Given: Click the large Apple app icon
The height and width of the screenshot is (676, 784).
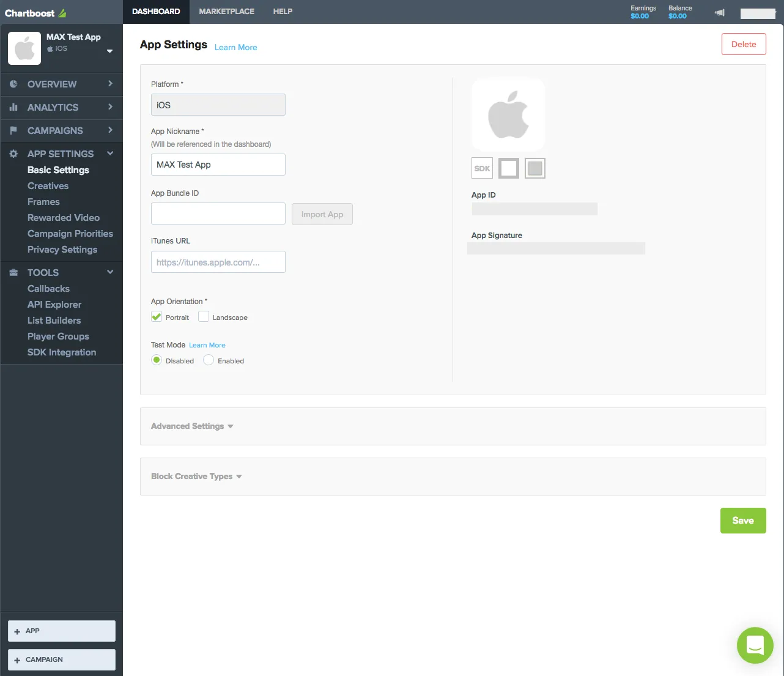Looking at the screenshot, I should click(508, 114).
